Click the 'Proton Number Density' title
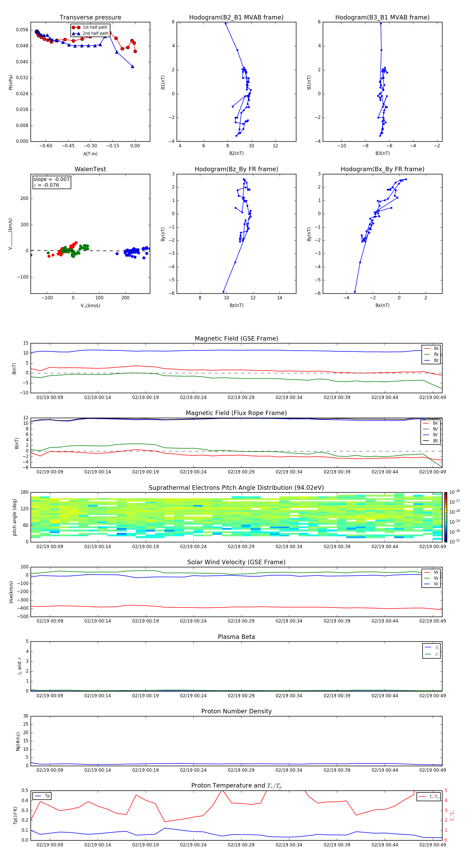This screenshot has width=473, height=868. 236,712
